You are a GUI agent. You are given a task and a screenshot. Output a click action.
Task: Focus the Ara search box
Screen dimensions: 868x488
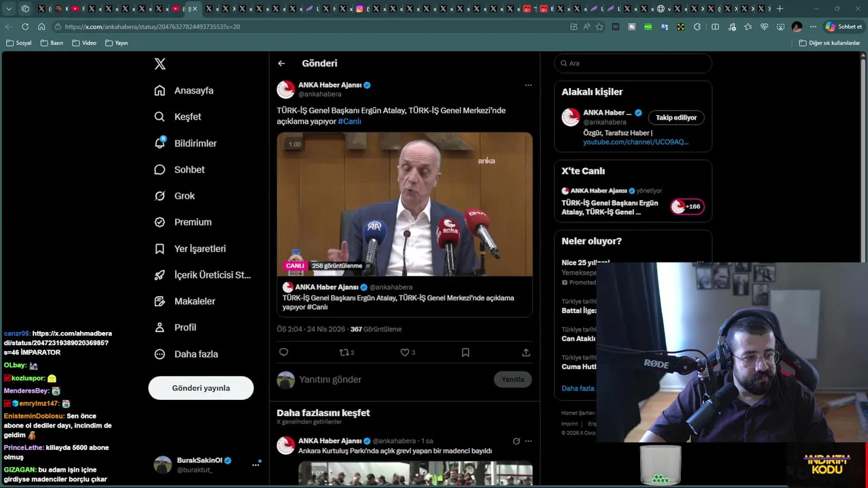click(x=633, y=63)
